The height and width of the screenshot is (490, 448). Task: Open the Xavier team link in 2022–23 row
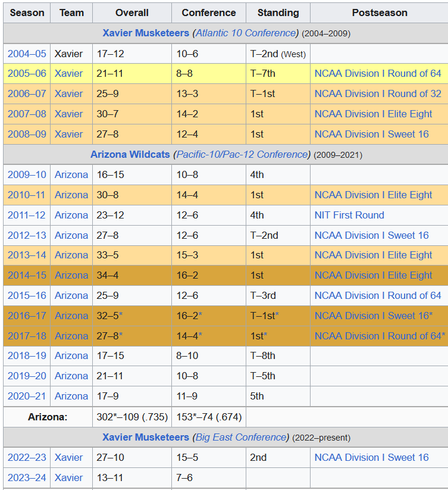click(68, 457)
